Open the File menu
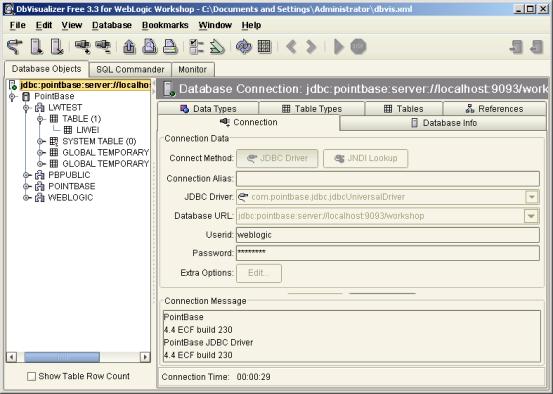This screenshot has height=394, width=553. [x=18, y=25]
